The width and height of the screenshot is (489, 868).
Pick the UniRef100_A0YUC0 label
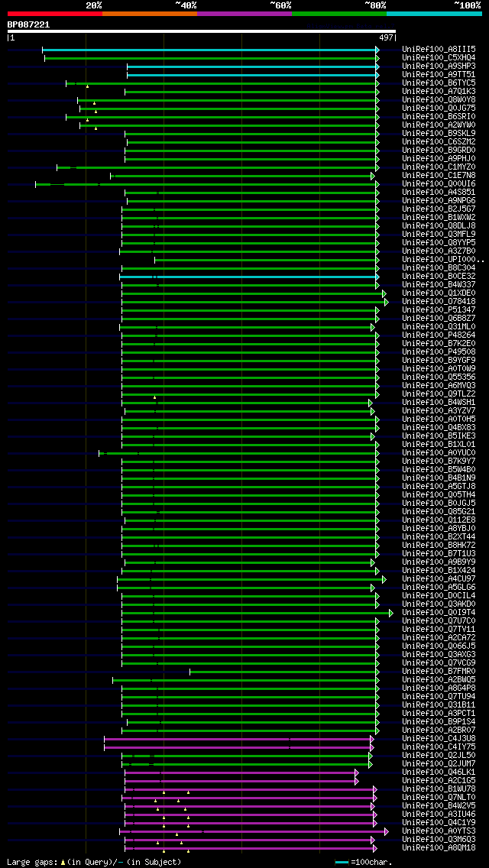coord(439,453)
